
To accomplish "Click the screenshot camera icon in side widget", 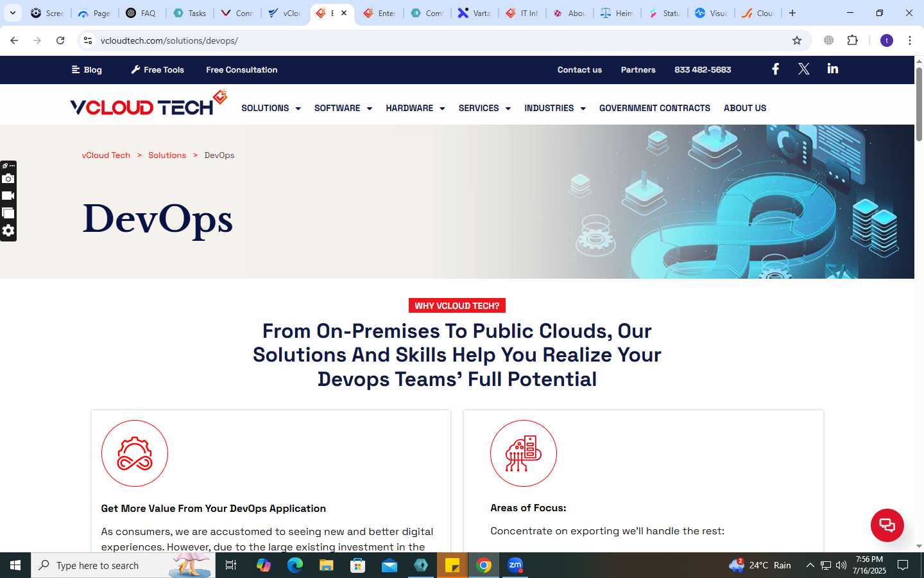I will point(8,179).
